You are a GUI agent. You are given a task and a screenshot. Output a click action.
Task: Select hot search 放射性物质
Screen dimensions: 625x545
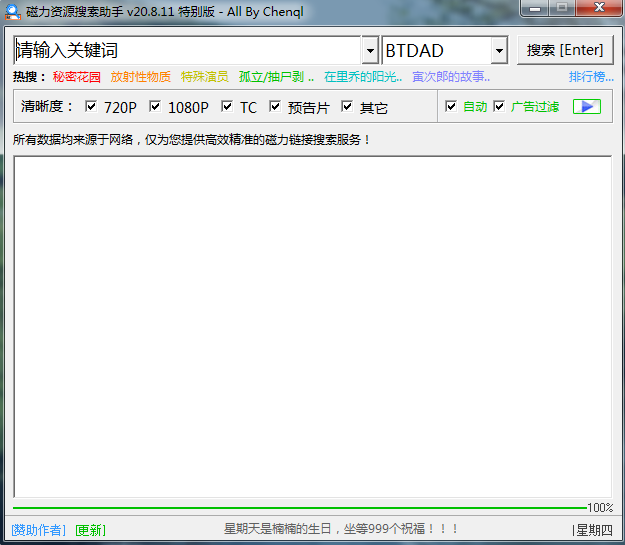click(140, 77)
